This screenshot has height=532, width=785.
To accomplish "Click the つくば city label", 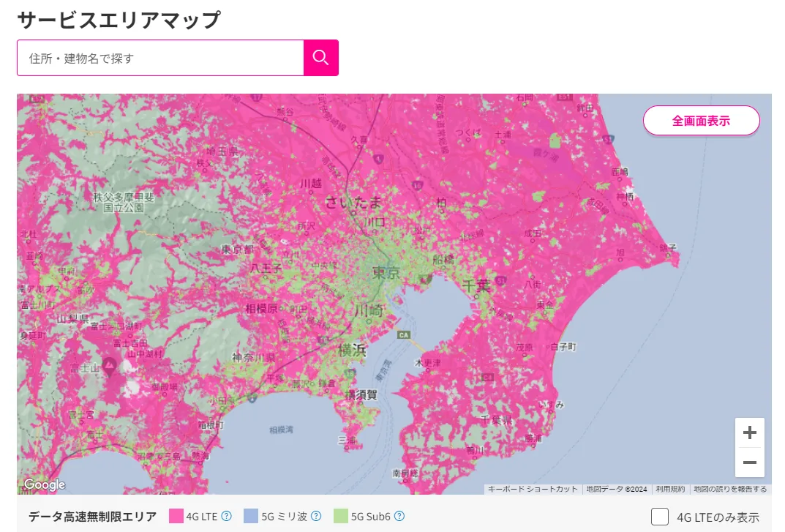I will (469, 133).
